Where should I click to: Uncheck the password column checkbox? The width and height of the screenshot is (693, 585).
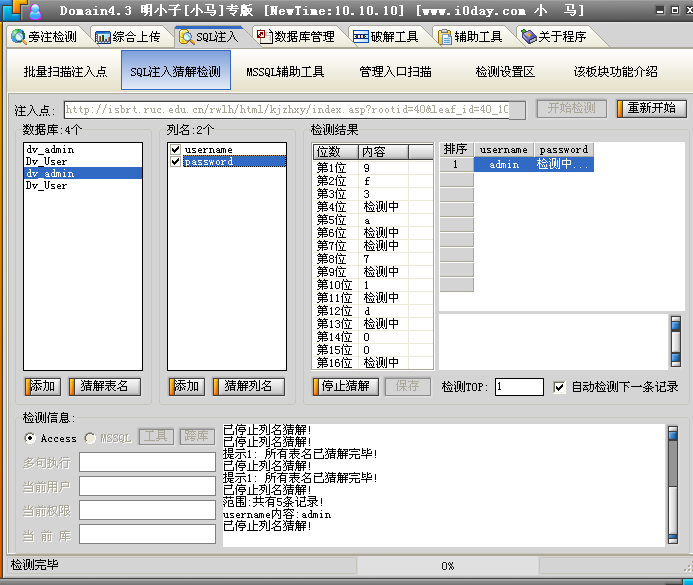175,161
